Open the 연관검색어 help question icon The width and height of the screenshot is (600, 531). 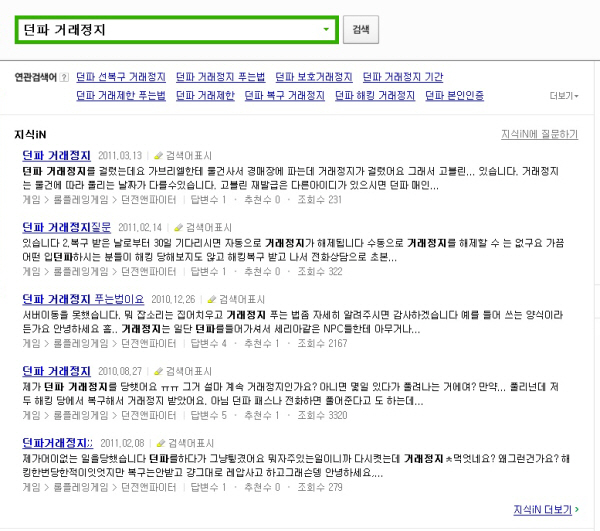coord(64,77)
